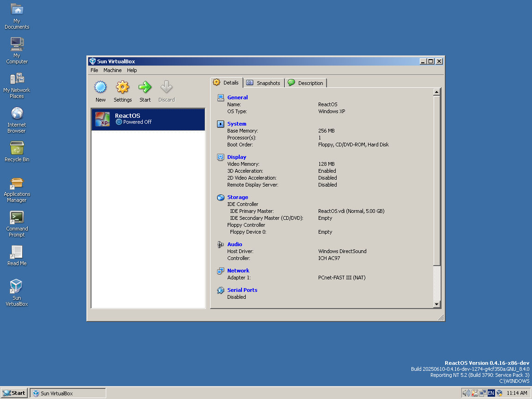The width and height of the screenshot is (532, 399).
Task: Start the virtual machine with green arrow
Action: tap(145, 87)
